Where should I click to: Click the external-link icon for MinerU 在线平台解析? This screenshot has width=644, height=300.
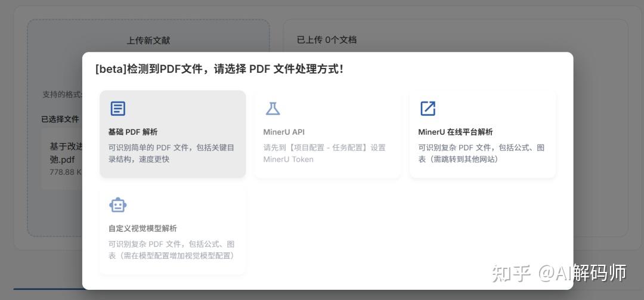point(428,109)
